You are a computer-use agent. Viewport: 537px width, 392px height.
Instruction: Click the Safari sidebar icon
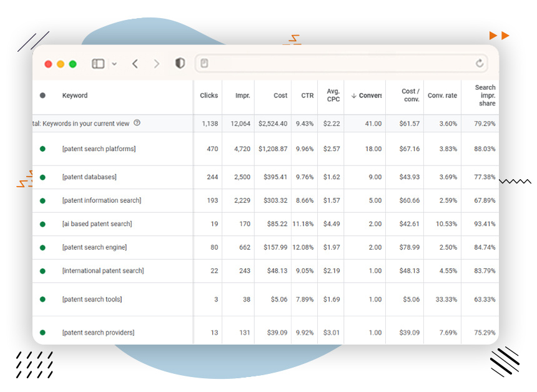click(97, 64)
